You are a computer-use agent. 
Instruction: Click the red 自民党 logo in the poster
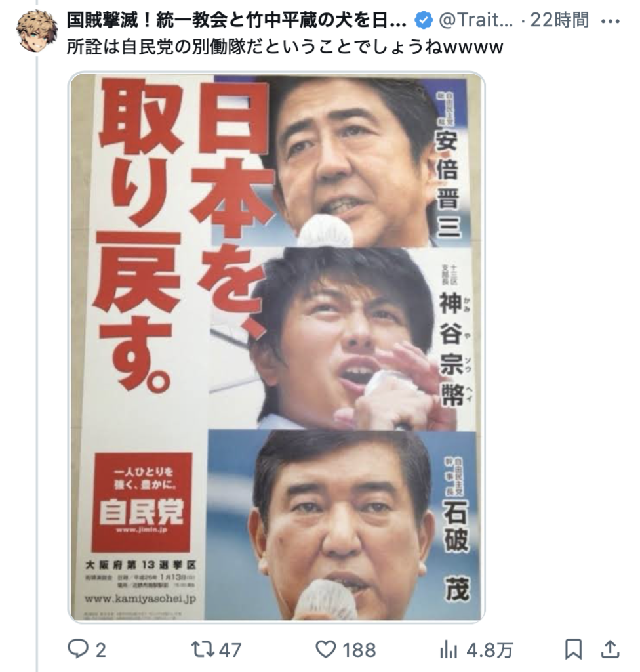(142, 502)
